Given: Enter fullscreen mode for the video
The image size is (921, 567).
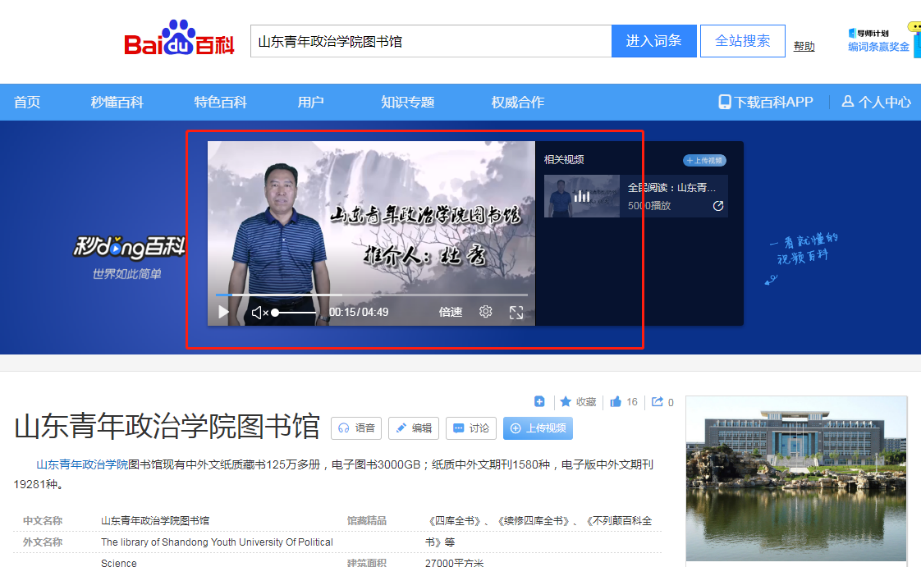Looking at the screenshot, I should (516, 312).
